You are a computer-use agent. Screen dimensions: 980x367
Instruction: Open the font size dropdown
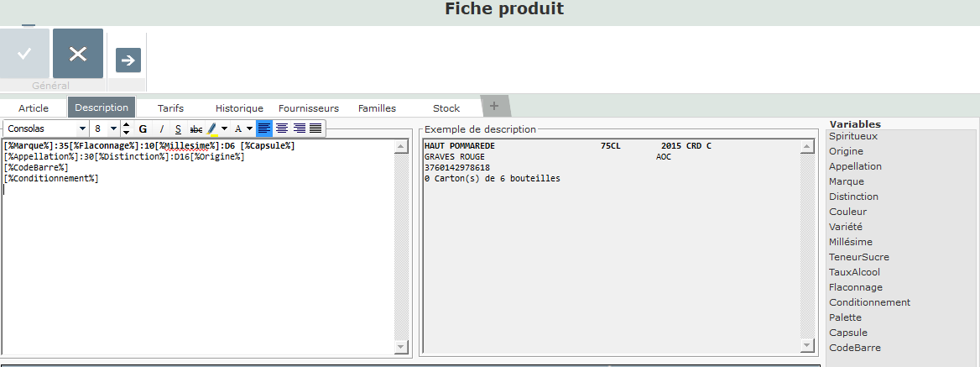[113, 128]
